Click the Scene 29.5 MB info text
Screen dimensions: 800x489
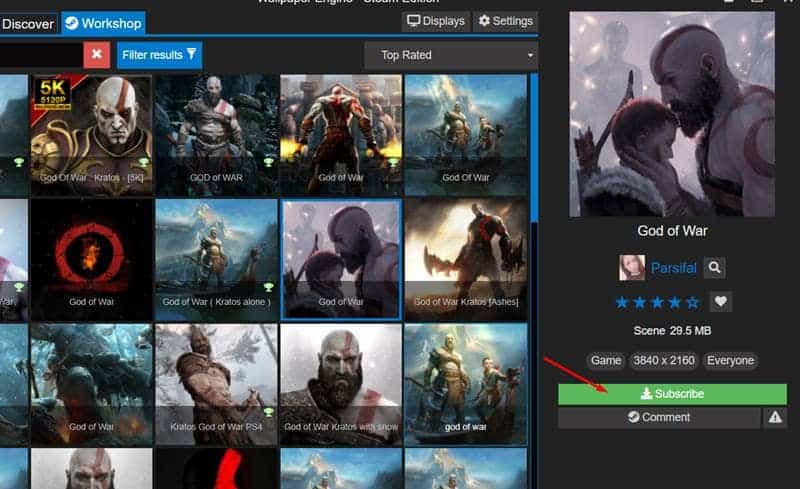click(672, 331)
